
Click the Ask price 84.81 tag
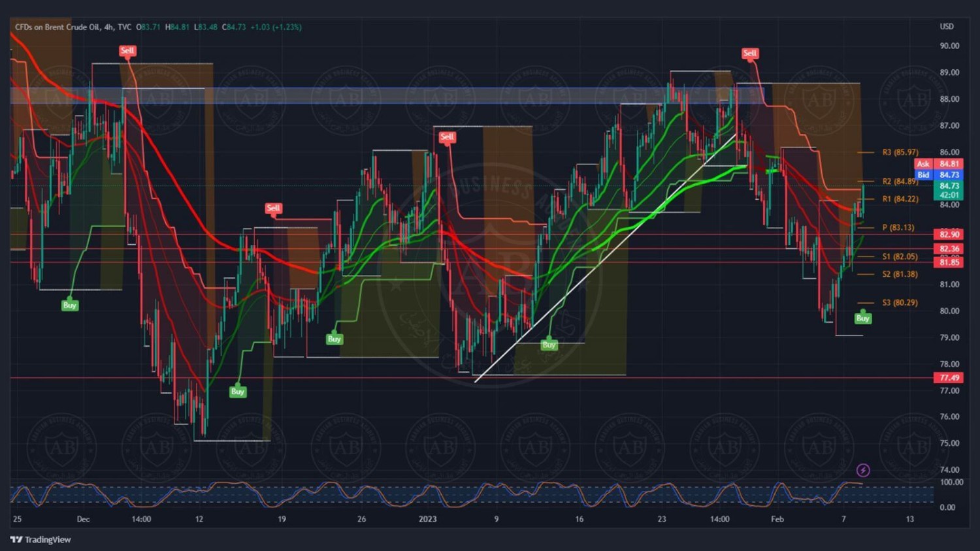tap(949, 164)
